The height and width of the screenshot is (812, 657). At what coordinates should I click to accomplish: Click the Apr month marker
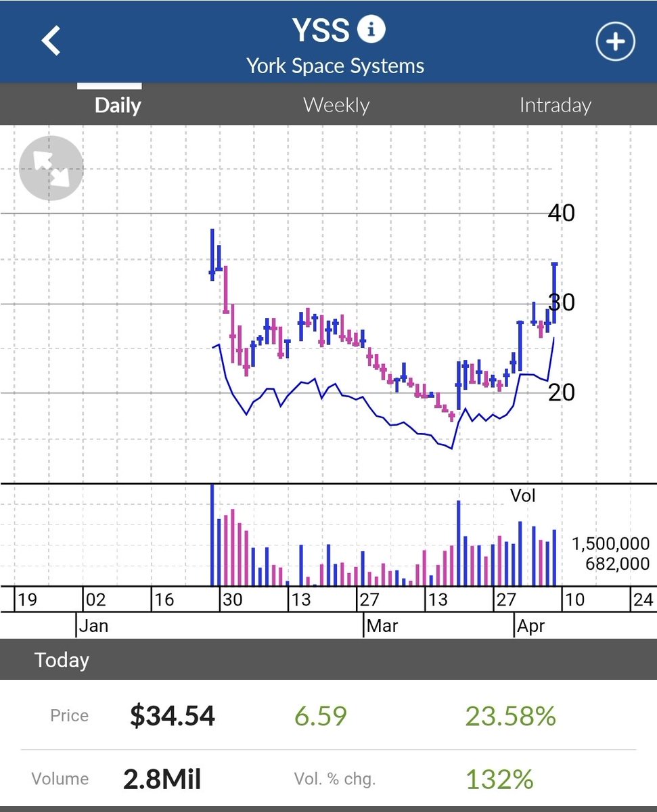coord(530,626)
